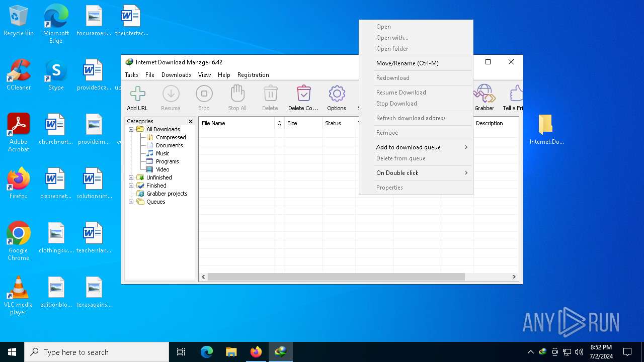Viewport: 644px width, 362px height.
Task: Open File Explorer from taskbar
Action: point(231,352)
